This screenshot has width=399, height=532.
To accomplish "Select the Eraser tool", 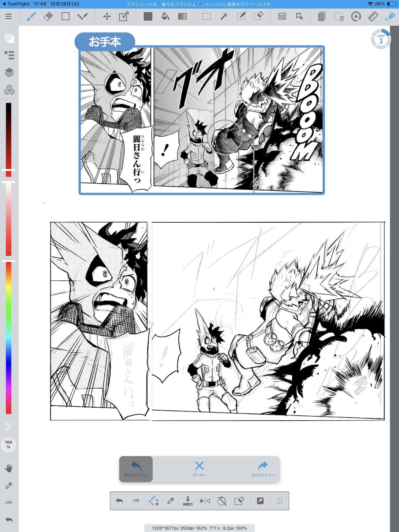I will [x=48, y=17].
